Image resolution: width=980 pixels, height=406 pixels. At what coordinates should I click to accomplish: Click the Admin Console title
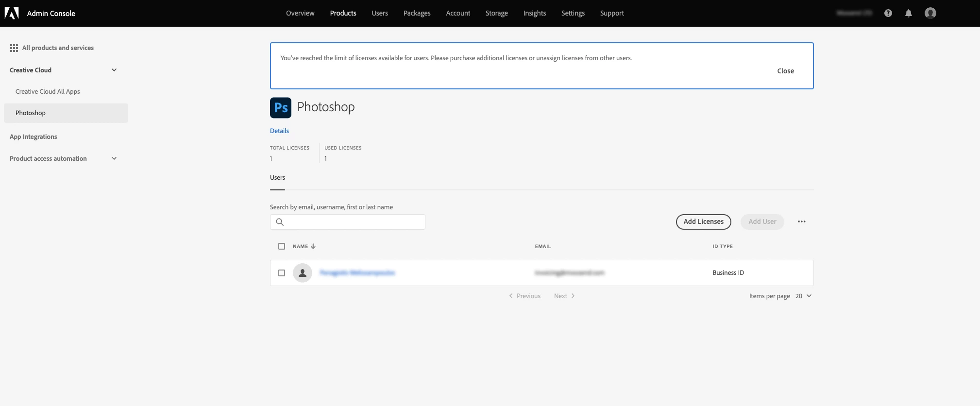[51, 13]
